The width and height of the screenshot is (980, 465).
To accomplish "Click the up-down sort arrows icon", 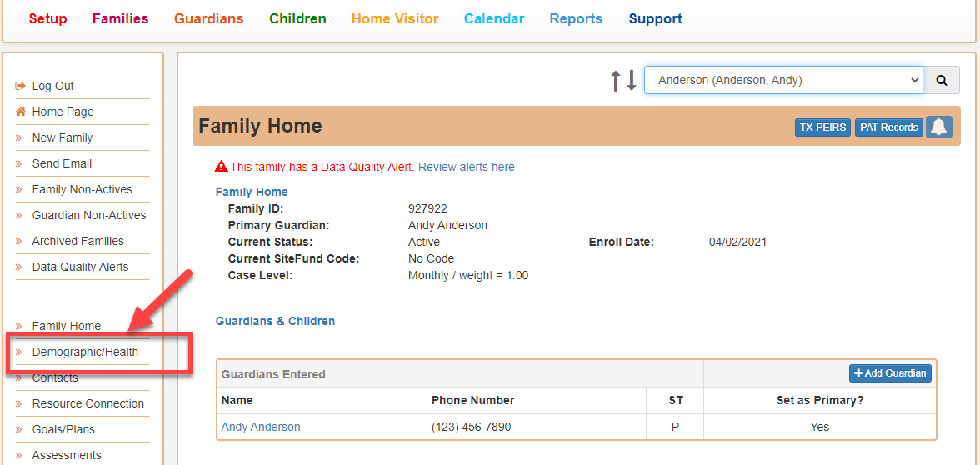I will 623,81.
